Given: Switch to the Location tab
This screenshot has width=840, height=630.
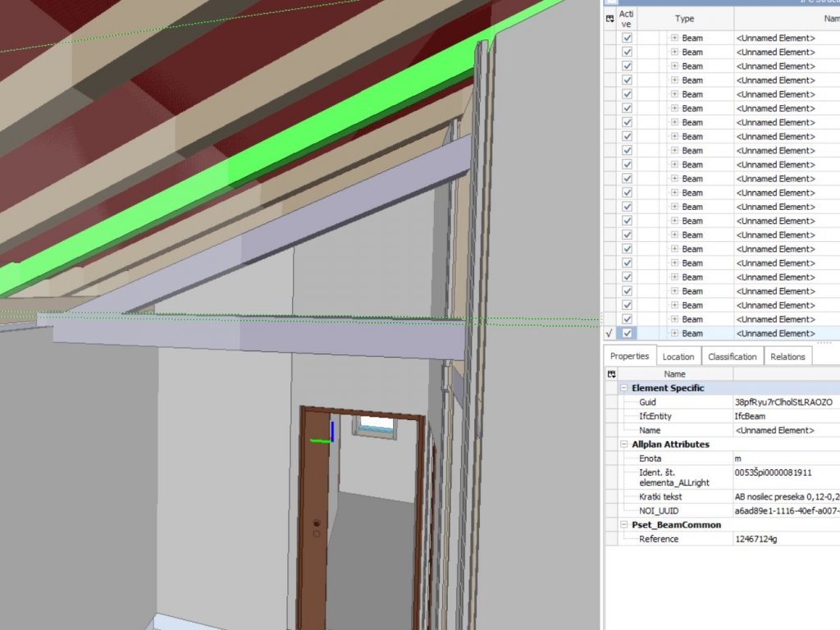Looking at the screenshot, I should [x=678, y=357].
